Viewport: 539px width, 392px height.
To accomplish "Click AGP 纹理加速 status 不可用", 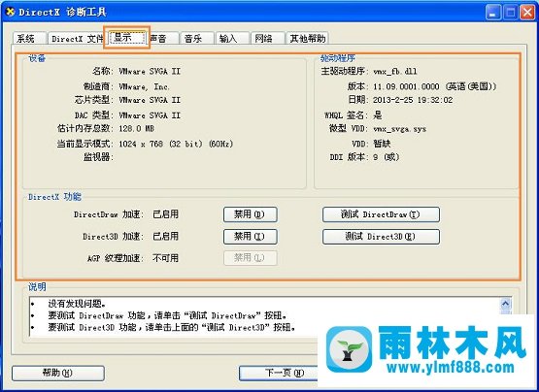I will (x=165, y=258).
